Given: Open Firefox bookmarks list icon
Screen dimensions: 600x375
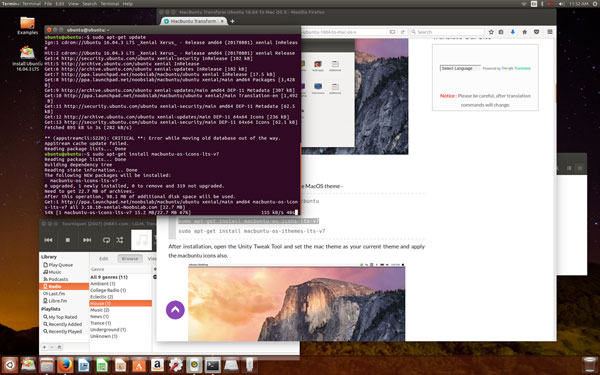Looking at the screenshot, I should 501,32.
